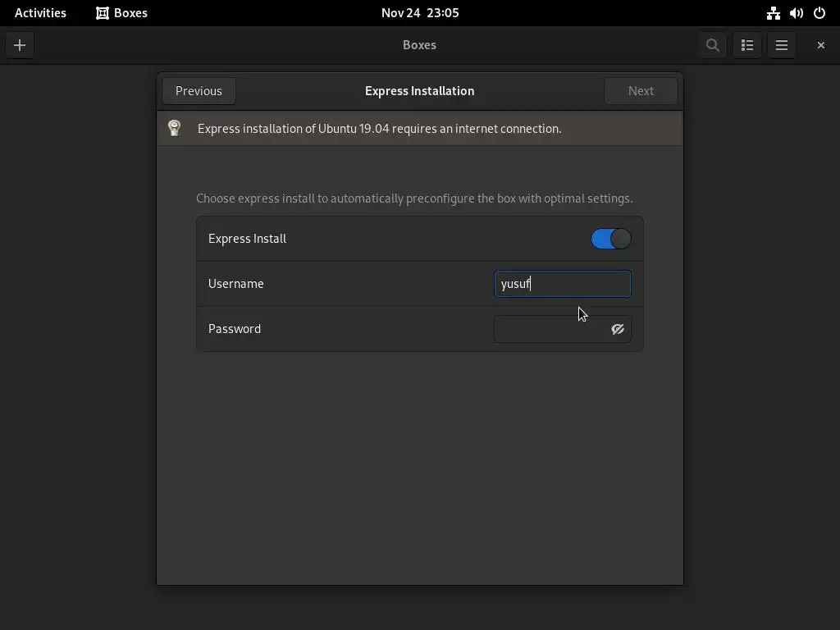Click the Boxes title in header bar
The height and width of the screenshot is (630, 840).
[419, 45]
